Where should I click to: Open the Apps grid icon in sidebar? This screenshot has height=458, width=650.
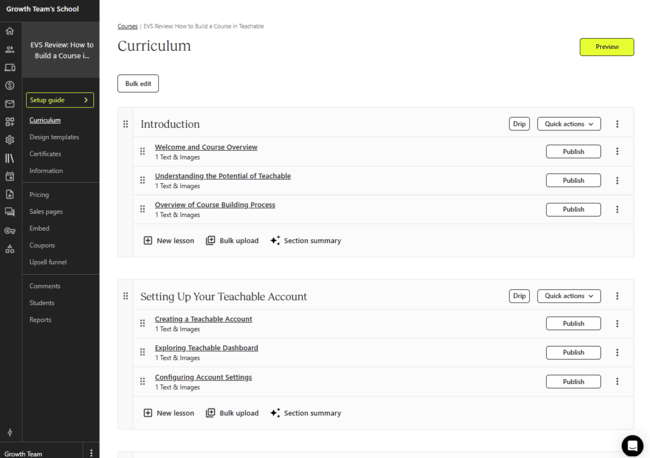pos(10,121)
